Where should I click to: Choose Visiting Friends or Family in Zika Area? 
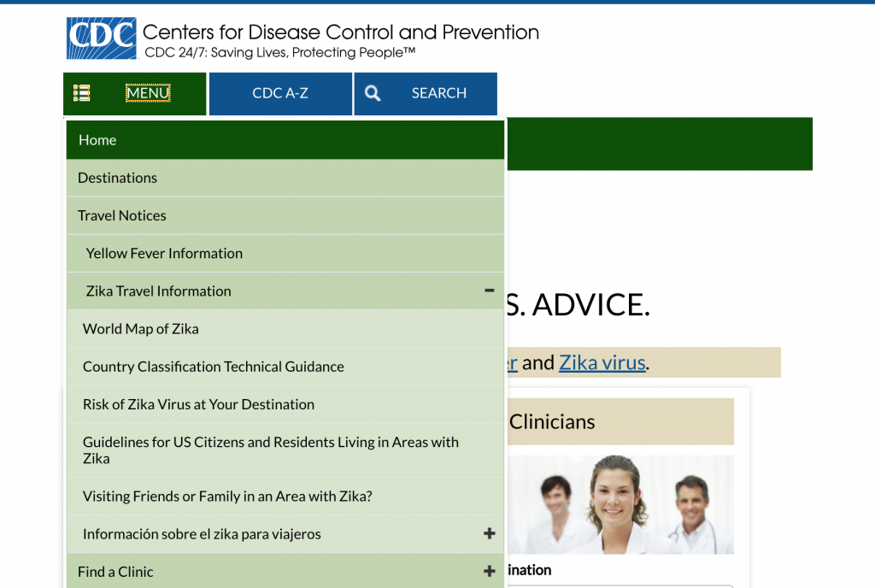(x=227, y=497)
